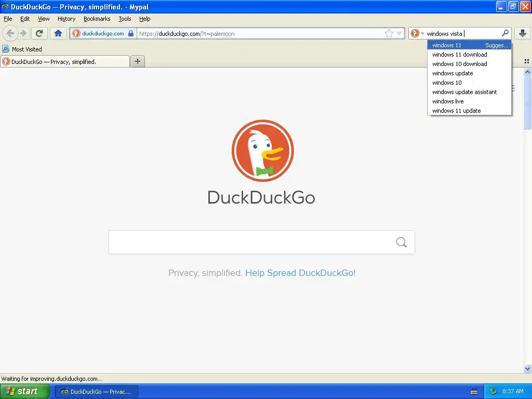Choose suggestion 'windows 11'
Screen dimensions: 532x399
coord(469,45)
